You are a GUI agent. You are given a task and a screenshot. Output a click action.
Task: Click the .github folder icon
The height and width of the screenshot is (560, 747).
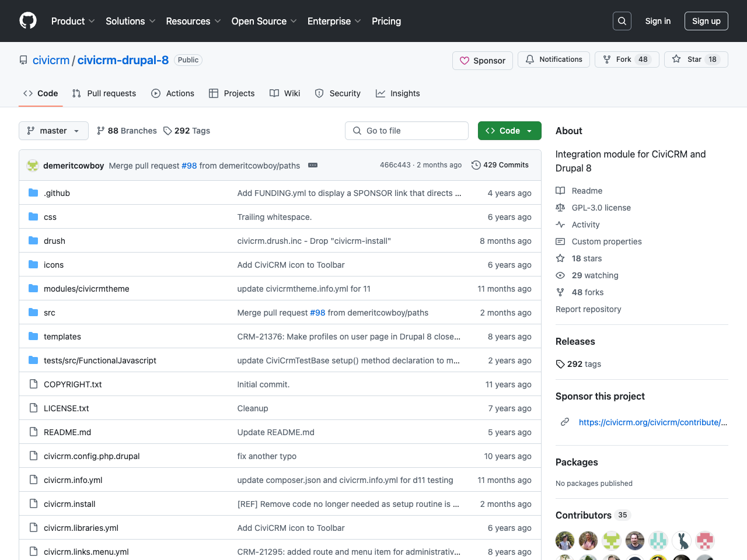[33, 192]
